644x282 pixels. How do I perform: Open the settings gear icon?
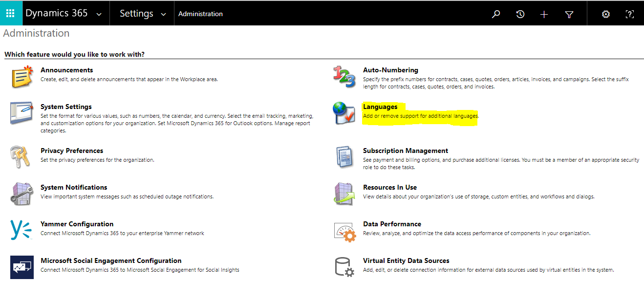pyautogui.click(x=606, y=14)
